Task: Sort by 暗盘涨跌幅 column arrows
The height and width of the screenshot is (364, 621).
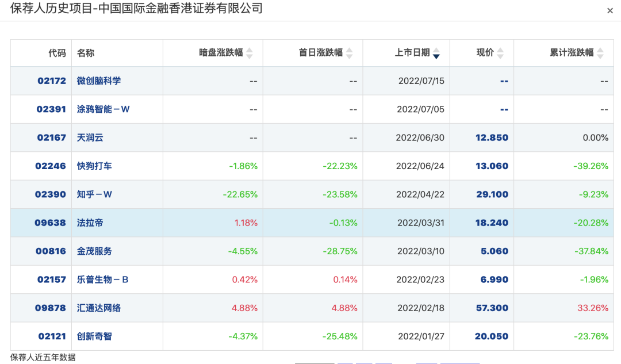Action: [250, 53]
